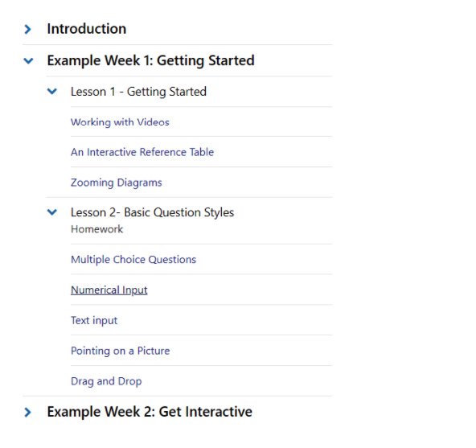Open the Text input link
This screenshot has width=476, height=448.
click(94, 320)
